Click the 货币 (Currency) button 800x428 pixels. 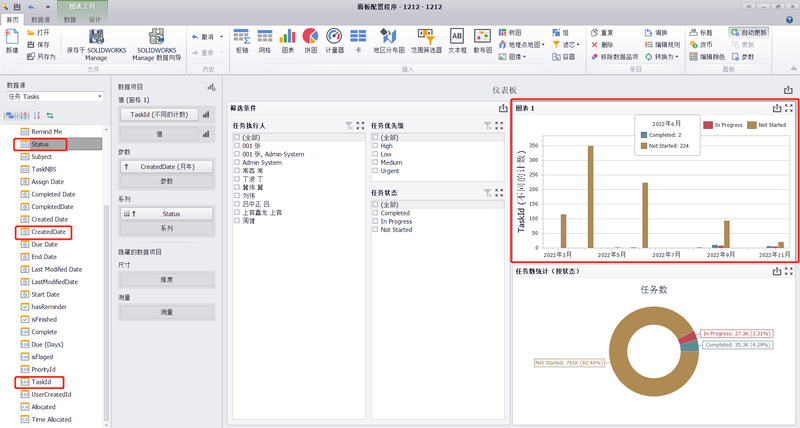pyautogui.click(x=701, y=45)
